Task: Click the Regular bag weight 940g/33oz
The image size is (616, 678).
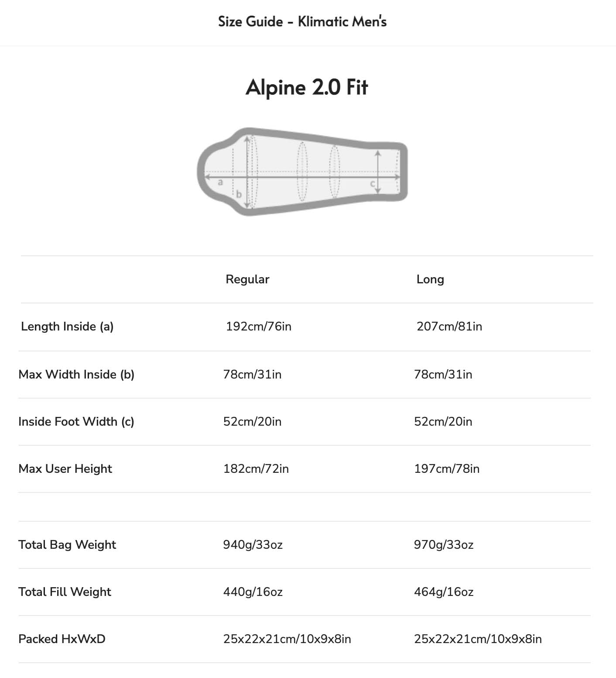Action: tap(253, 545)
